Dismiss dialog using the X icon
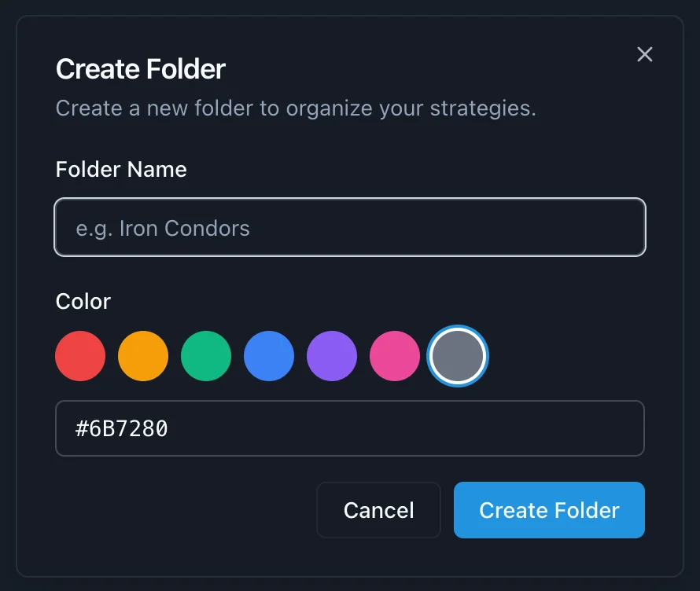Screen dimensions: 700x591 pyautogui.click(x=645, y=54)
